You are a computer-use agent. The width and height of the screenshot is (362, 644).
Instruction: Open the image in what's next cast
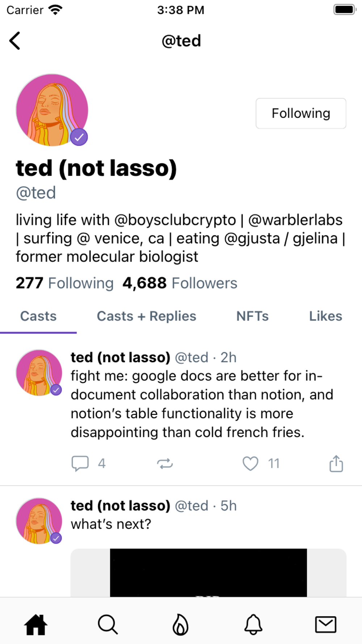pos(209,573)
